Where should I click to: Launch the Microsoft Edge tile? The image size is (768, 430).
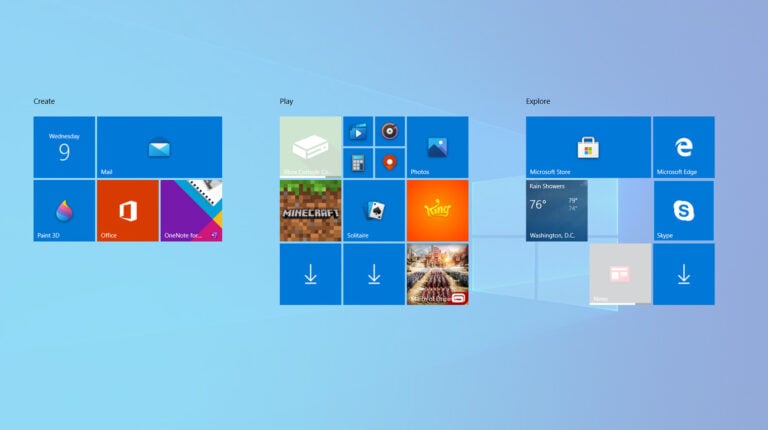click(x=684, y=147)
